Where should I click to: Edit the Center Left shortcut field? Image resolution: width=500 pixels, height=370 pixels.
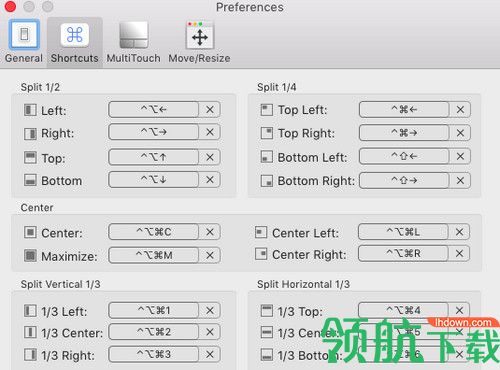(x=403, y=232)
